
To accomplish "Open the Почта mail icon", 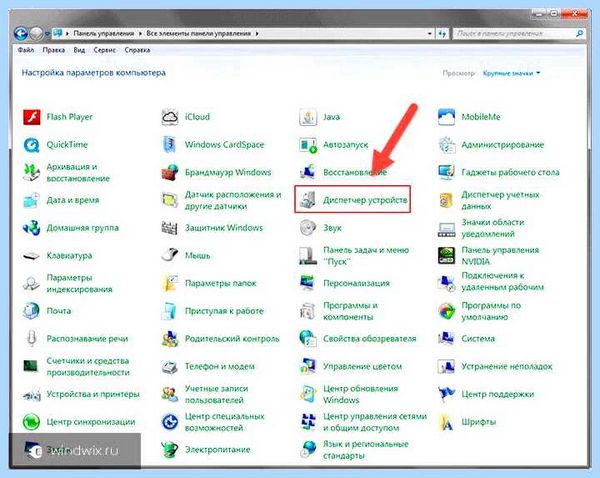I will (x=32, y=311).
